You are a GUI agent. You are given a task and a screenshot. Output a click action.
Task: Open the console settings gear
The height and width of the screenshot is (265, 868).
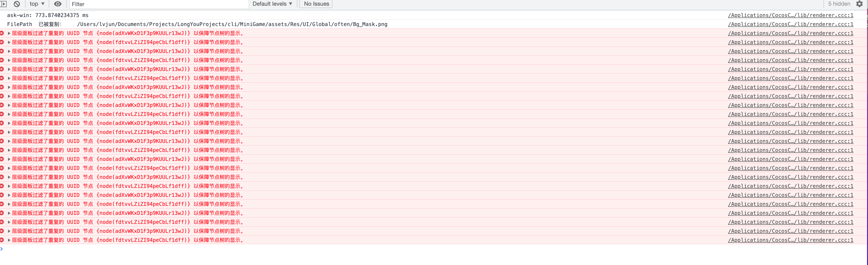[x=859, y=4]
